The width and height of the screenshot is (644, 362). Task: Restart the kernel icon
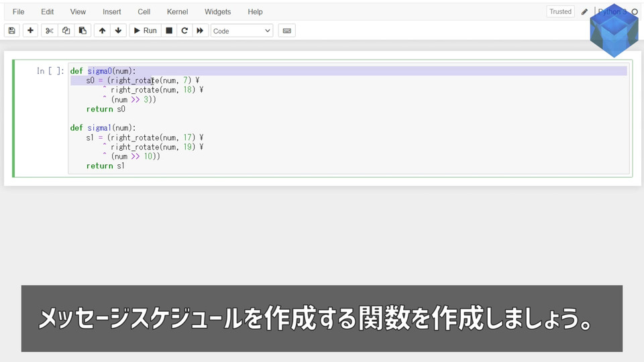[184, 31]
